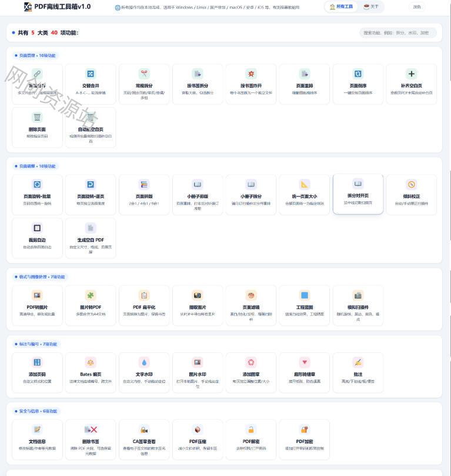
Task: Select the 图片转PDF puzzle-piece tool
Action: pyautogui.click(x=91, y=305)
